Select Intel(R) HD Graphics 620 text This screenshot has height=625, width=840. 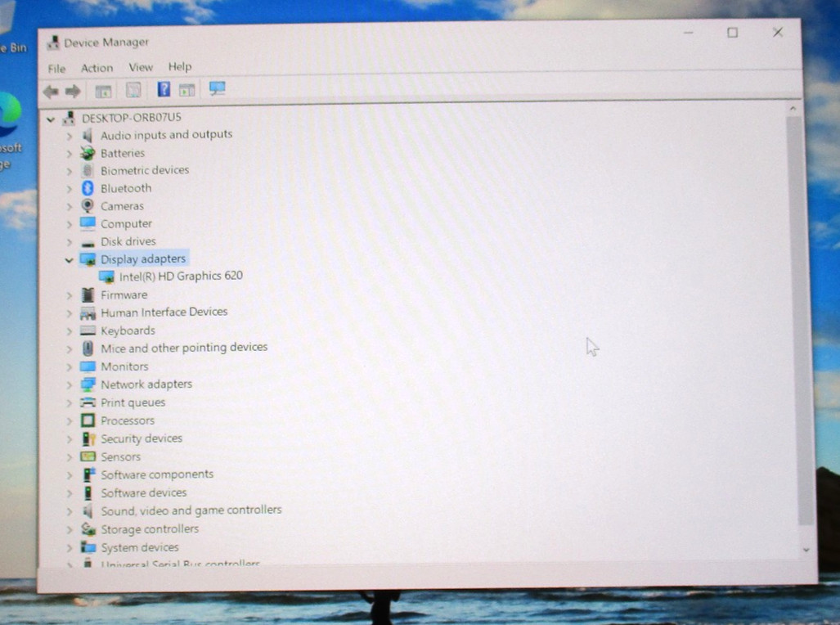click(181, 276)
